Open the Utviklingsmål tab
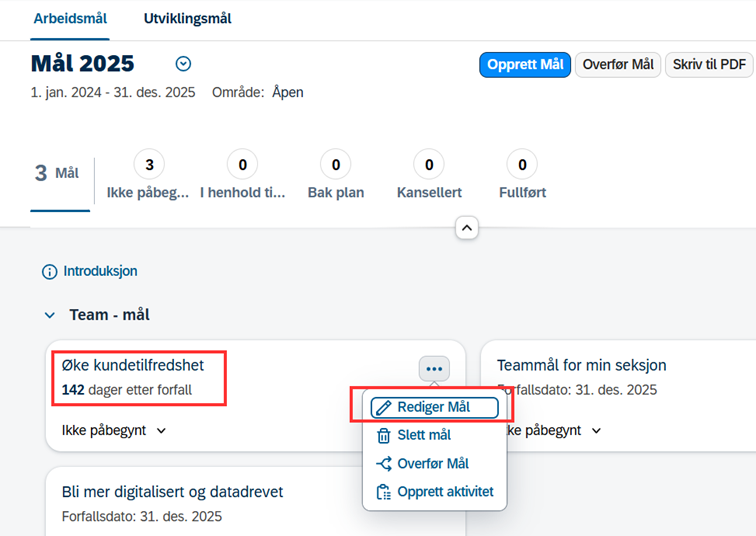The width and height of the screenshot is (756, 536). 188,19
